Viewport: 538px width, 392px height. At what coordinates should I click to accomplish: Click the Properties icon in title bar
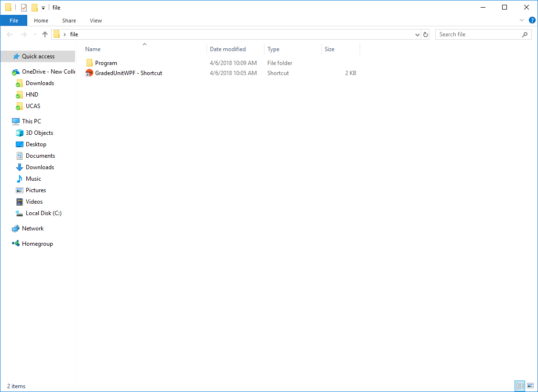coord(24,8)
